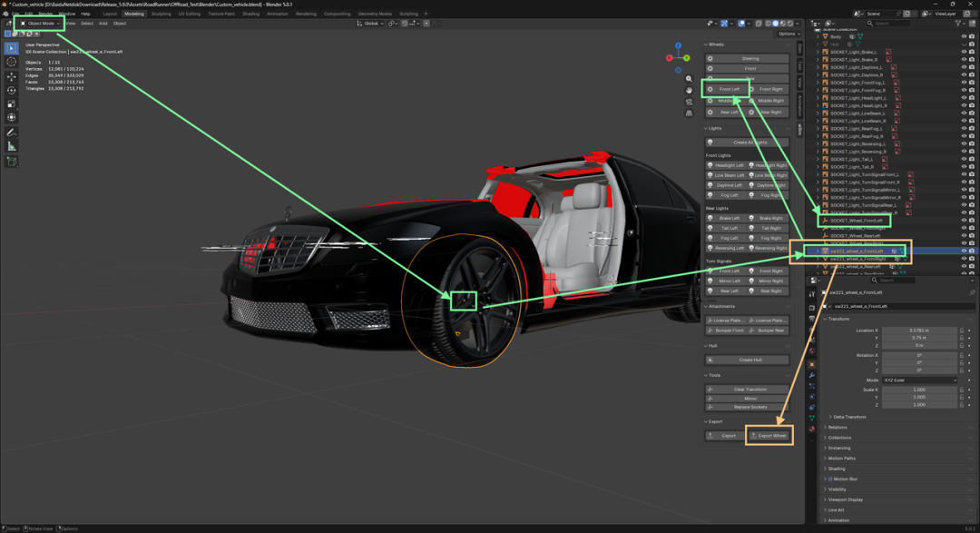Collapse the Lights panel
Screen dimensions: 980x533
[712, 128]
